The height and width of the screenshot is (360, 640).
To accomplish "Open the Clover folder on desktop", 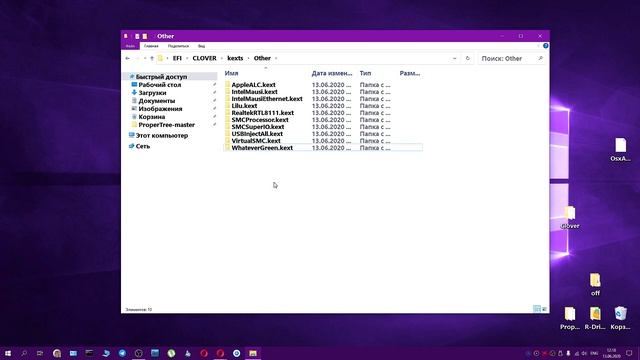I will click(570, 218).
